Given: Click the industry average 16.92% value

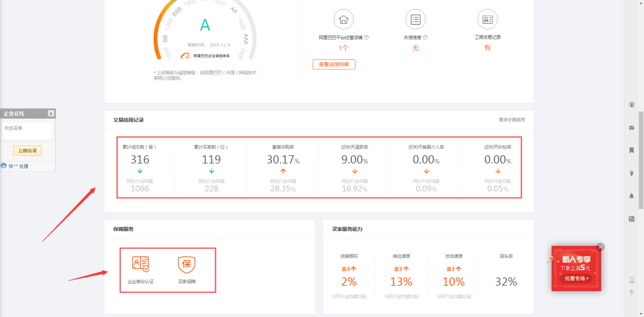Looking at the screenshot, I should point(355,189).
